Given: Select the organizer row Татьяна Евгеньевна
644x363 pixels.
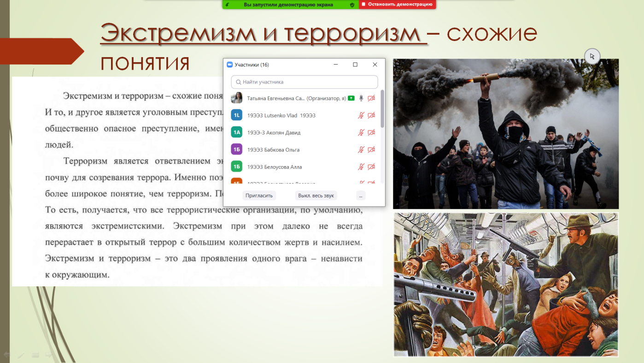Looking at the screenshot, I should pyautogui.click(x=303, y=98).
